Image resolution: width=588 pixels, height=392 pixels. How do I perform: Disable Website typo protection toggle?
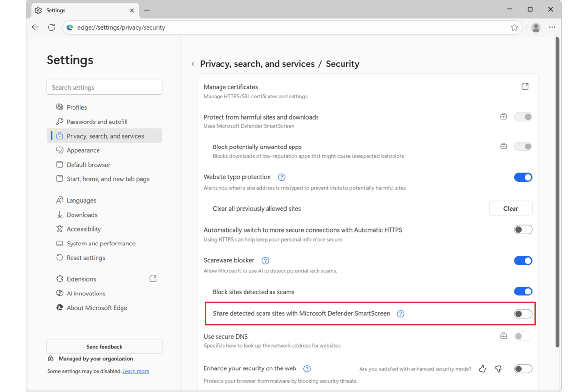click(523, 177)
